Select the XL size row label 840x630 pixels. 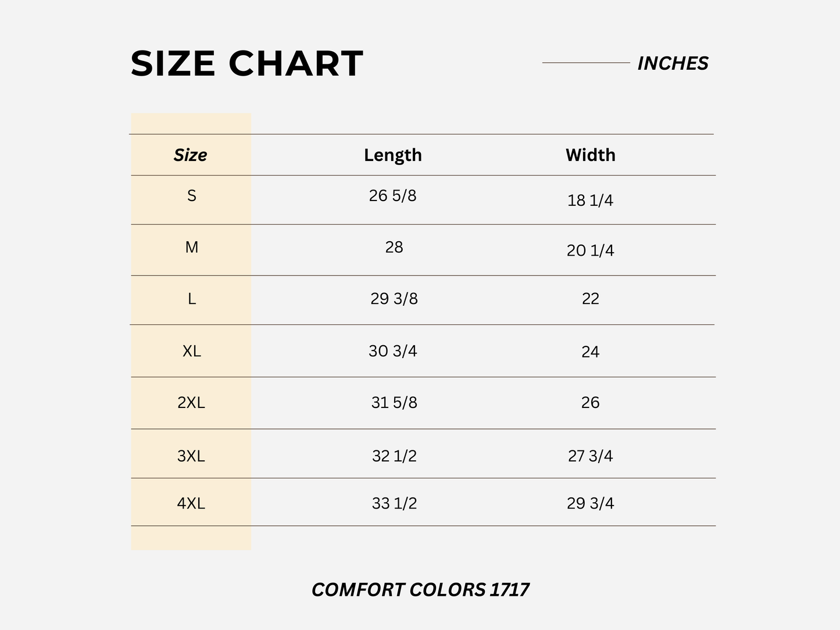click(x=191, y=351)
